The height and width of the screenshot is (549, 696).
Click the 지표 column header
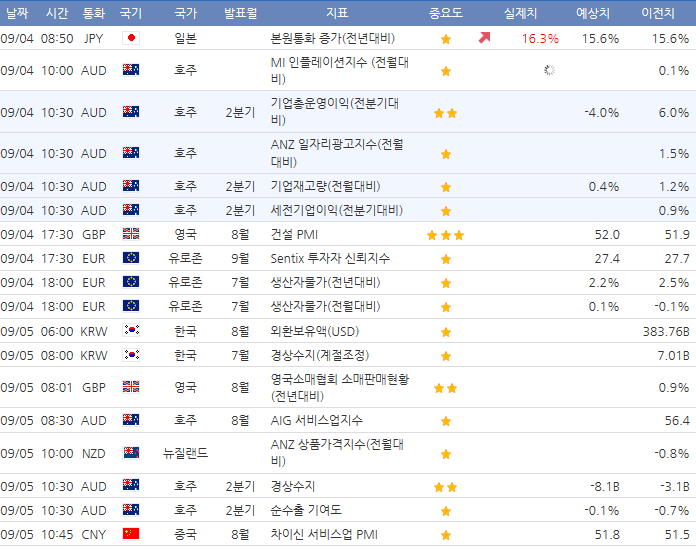337,13
